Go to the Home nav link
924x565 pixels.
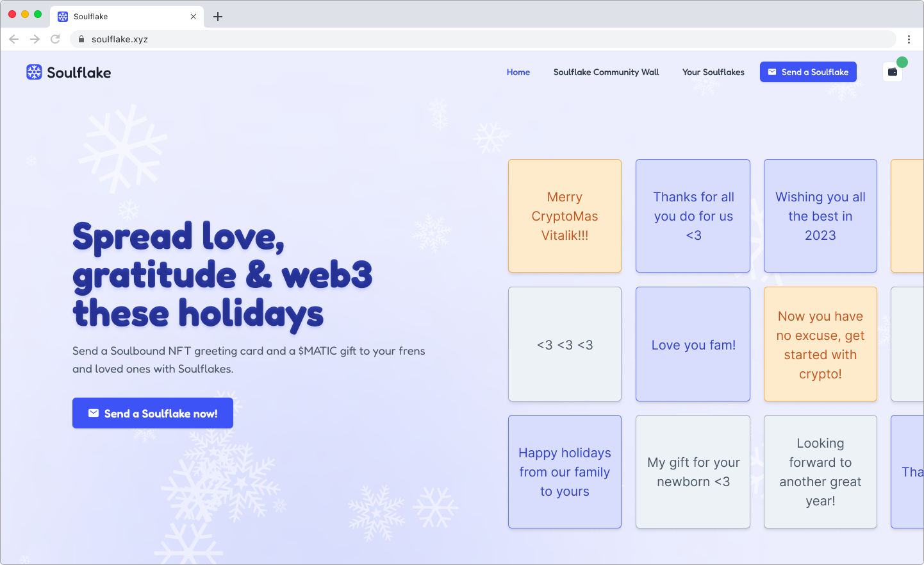click(x=518, y=72)
